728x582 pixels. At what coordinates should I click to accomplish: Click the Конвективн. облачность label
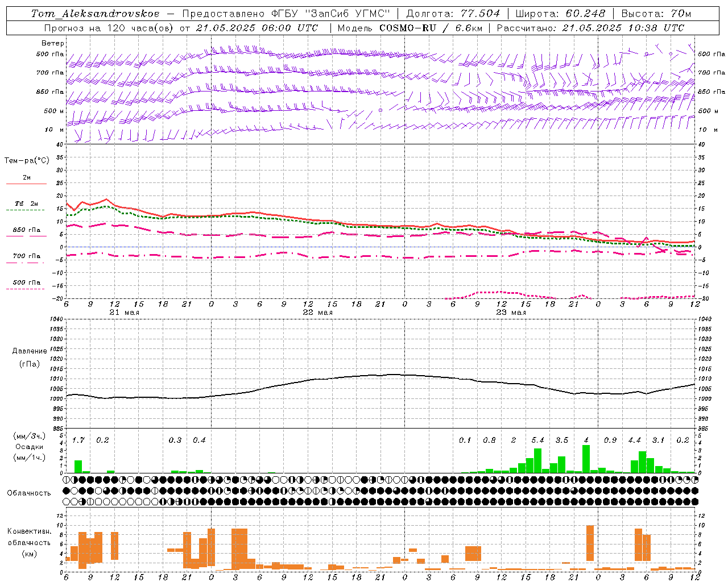[29, 537]
